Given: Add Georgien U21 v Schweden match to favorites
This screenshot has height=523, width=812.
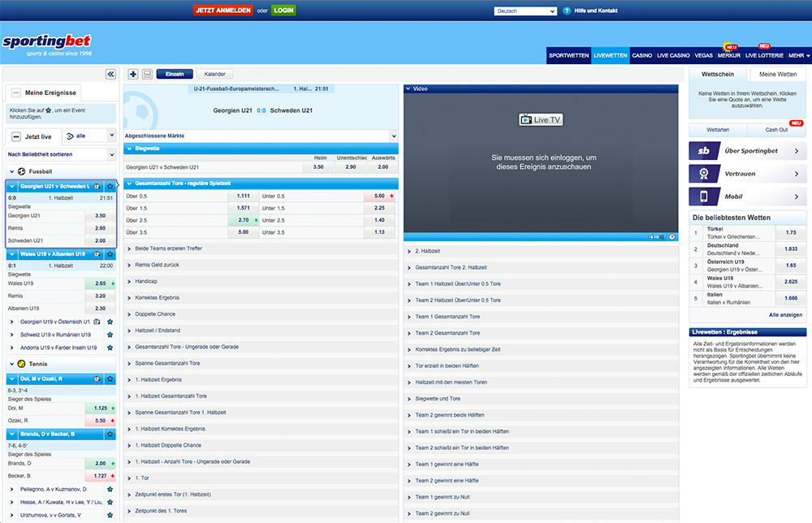Looking at the screenshot, I should pos(110,186).
